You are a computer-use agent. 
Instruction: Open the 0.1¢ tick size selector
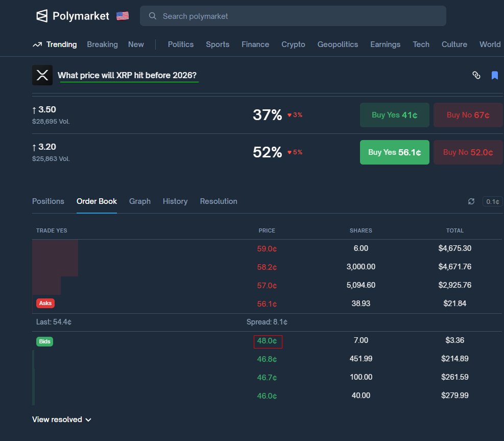point(492,201)
